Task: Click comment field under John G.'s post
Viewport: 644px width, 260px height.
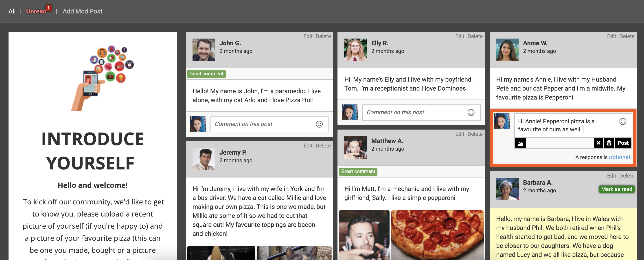Action: [x=263, y=124]
